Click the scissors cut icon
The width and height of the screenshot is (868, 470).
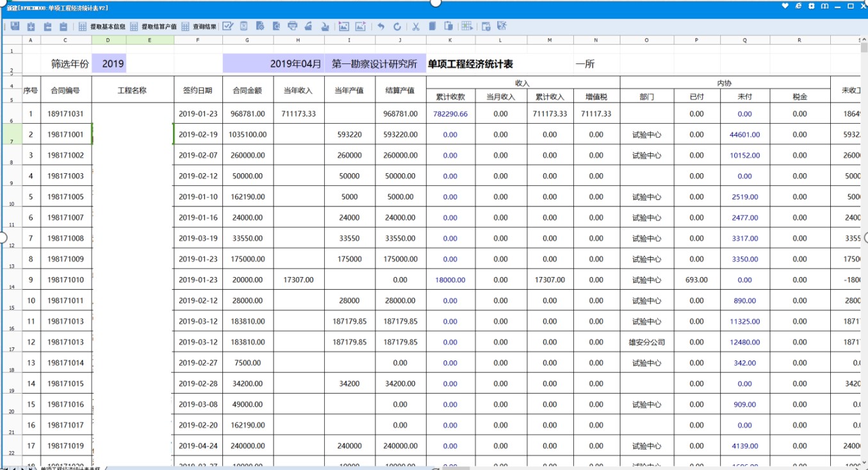click(416, 26)
